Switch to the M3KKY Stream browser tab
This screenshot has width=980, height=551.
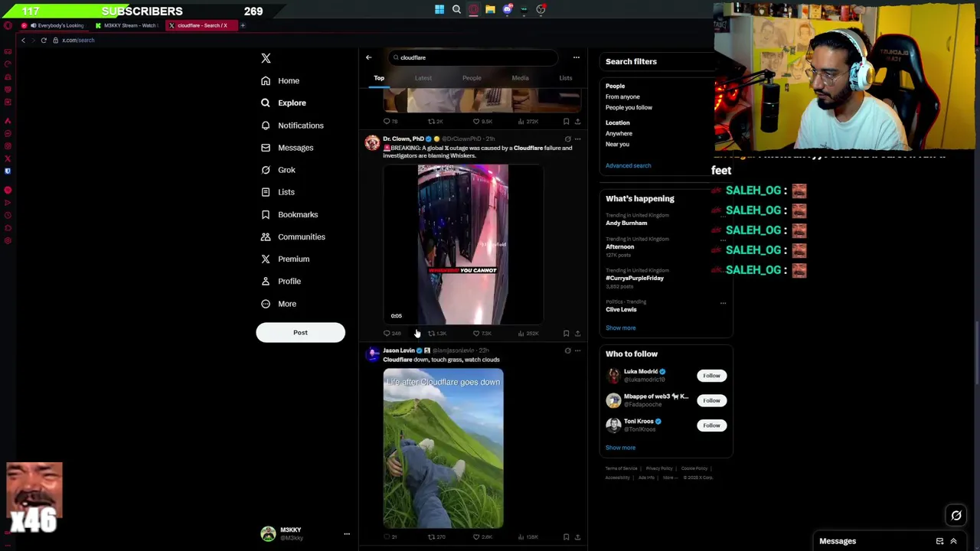(126, 25)
